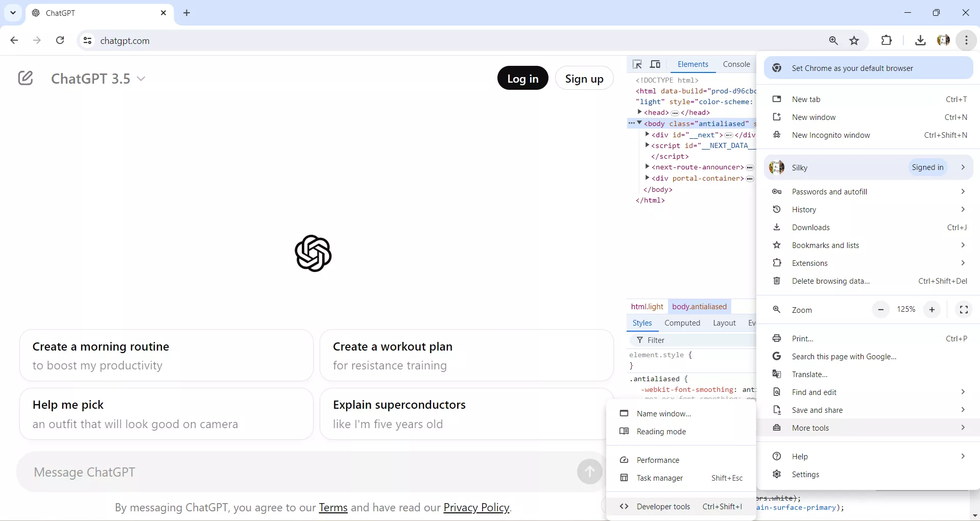
Task: Click the Silky profile avatar in the toolbar
Action: pyautogui.click(x=943, y=40)
